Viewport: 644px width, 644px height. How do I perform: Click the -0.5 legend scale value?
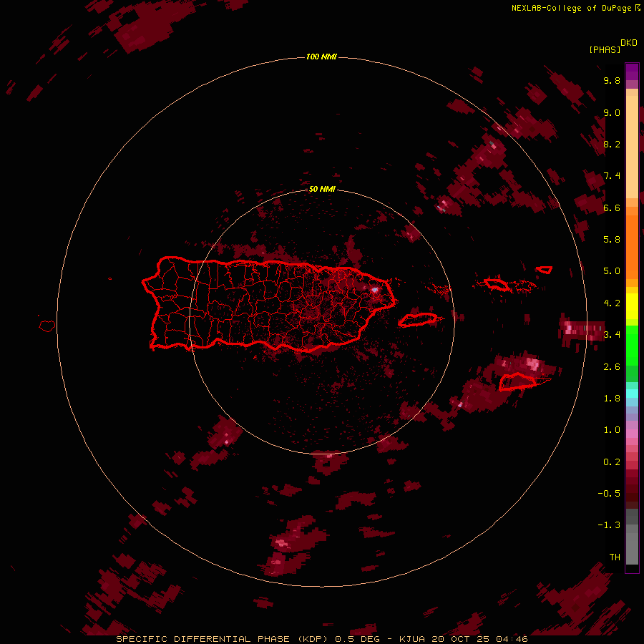609,494
